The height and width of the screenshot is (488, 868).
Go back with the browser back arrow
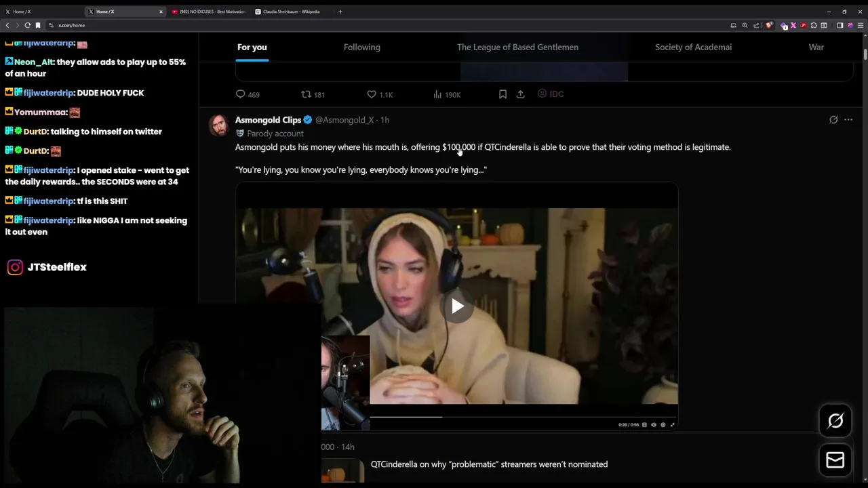[x=7, y=25]
